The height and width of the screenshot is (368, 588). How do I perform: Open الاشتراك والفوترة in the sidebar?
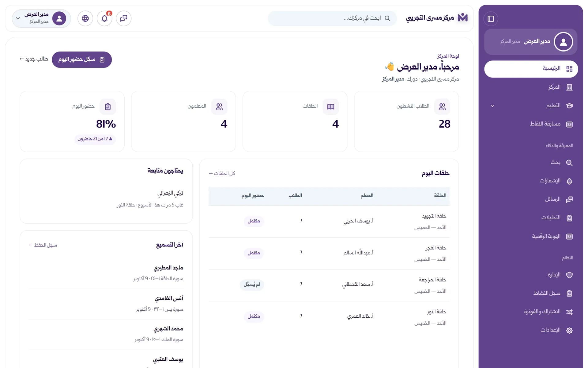pos(531,312)
